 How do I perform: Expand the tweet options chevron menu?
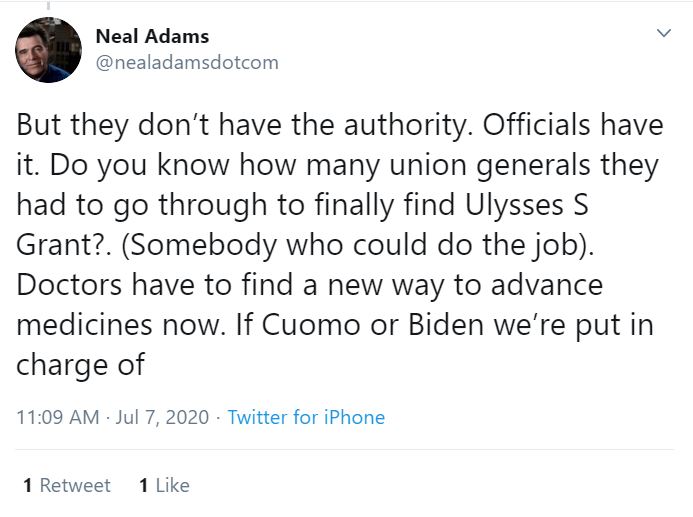pyautogui.click(x=663, y=35)
